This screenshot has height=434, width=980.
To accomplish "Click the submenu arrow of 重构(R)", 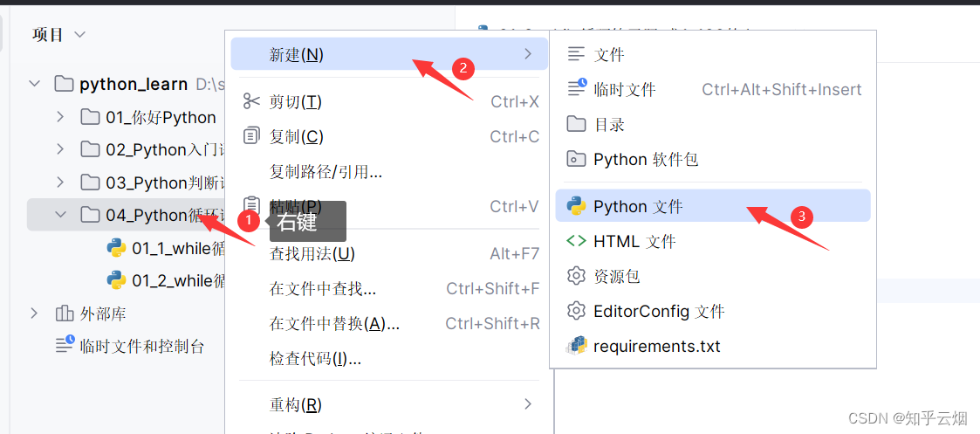I will coord(528,404).
